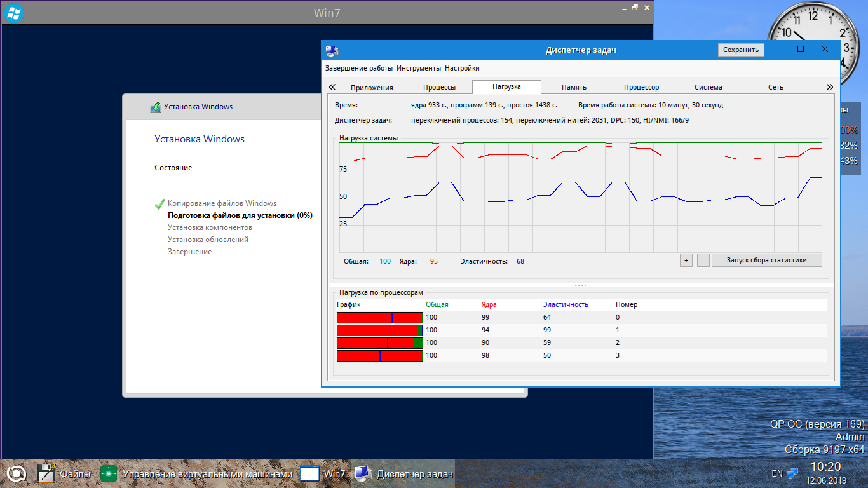Viewport: 868px width, 488px height.
Task: Click the Task Manager title bar icon
Action: tap(332, 50)
